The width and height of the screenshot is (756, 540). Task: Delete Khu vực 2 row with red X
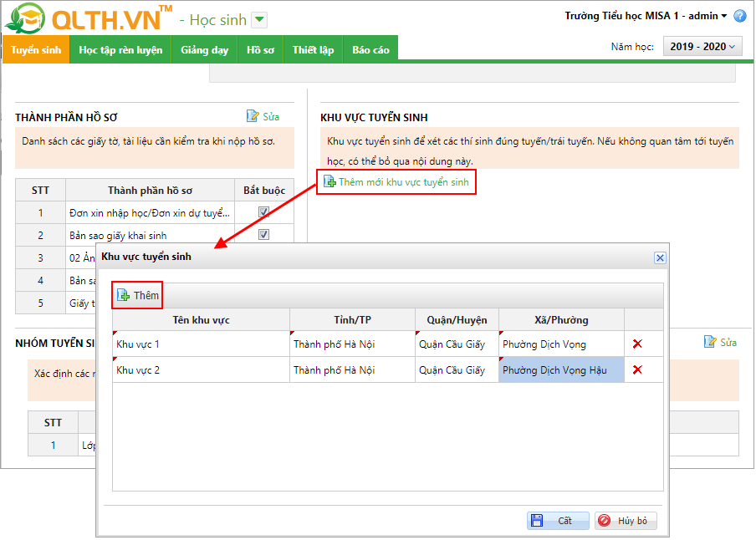click(x=637, y=369)
